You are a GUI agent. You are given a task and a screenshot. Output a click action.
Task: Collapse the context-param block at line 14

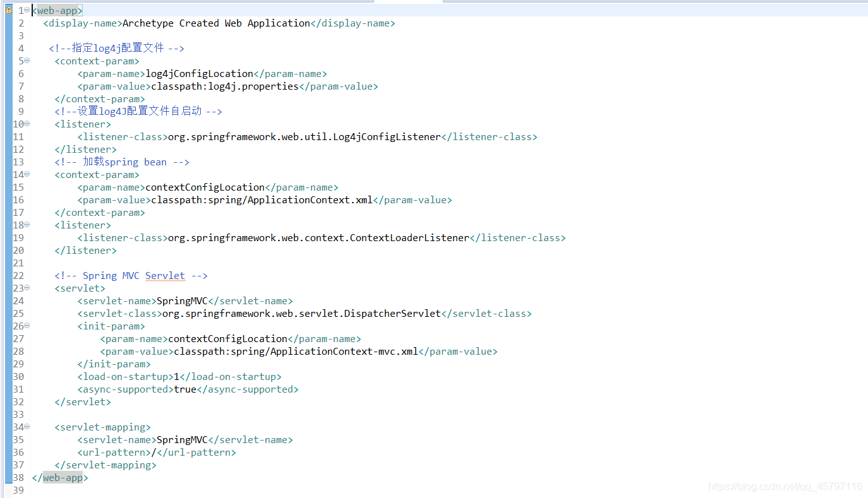(26, 174)
